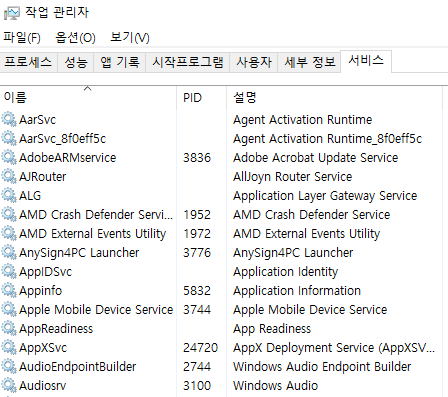Select the AarSvc service name
This screenshot has width=448, height=397.
click(37, 119)
